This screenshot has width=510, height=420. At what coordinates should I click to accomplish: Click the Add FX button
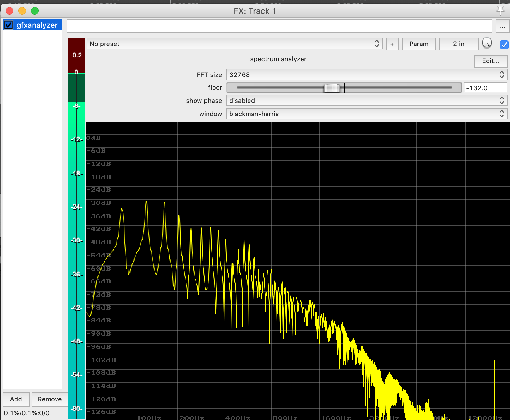click(x=16, y=399)
